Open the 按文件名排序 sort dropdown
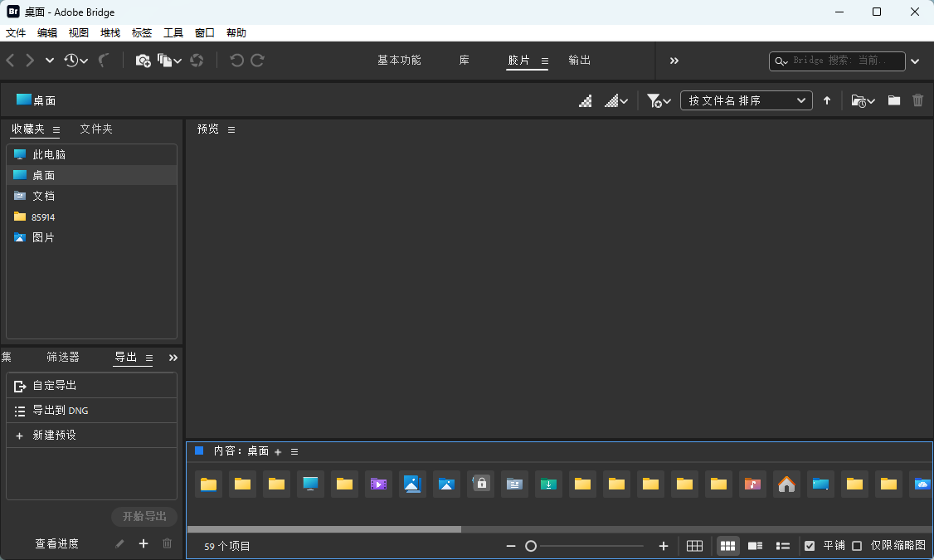The image size is (934, 560). pos(747,100)
